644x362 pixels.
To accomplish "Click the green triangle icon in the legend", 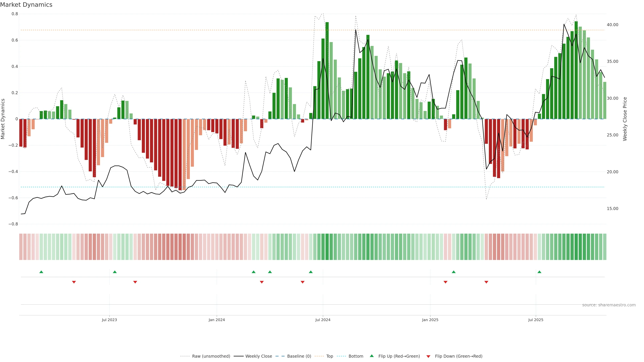I will 372,356.
